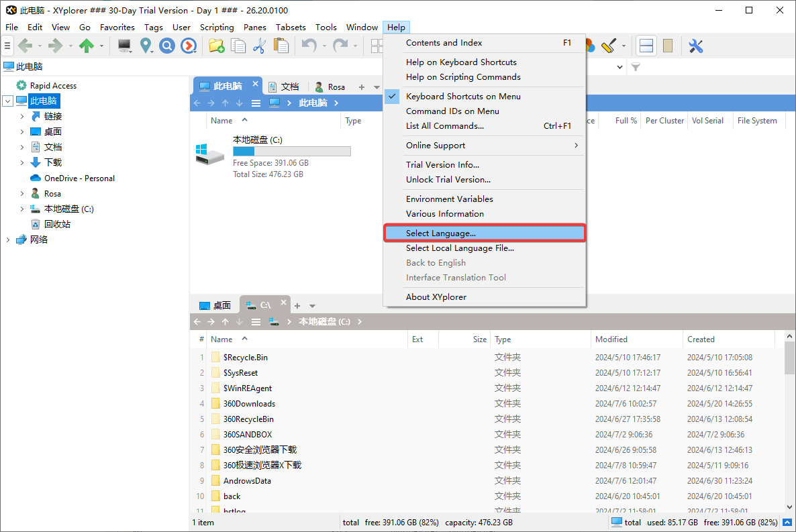This screenshot has width=796, height=532.
Task: Expand the 本地磁盘 (C:) tree node
Action: (x=22, y=209)
